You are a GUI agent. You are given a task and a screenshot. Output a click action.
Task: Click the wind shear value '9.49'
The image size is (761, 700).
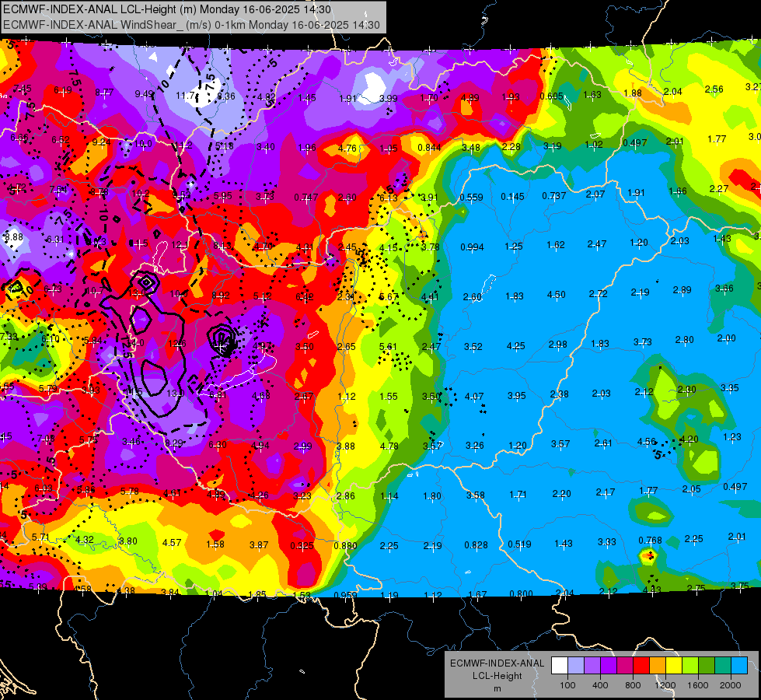pyautogui.click(x=144, y=94)
